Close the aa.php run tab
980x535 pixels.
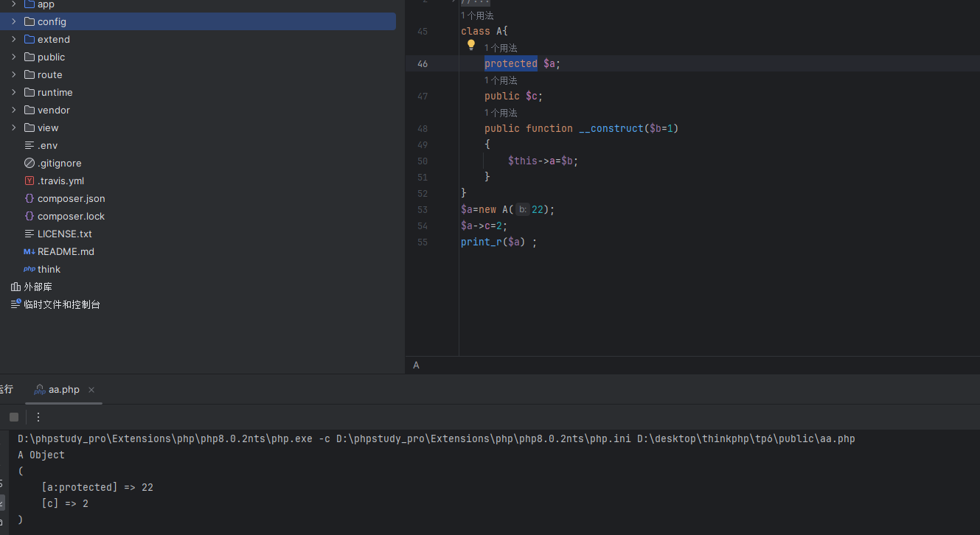91,390
